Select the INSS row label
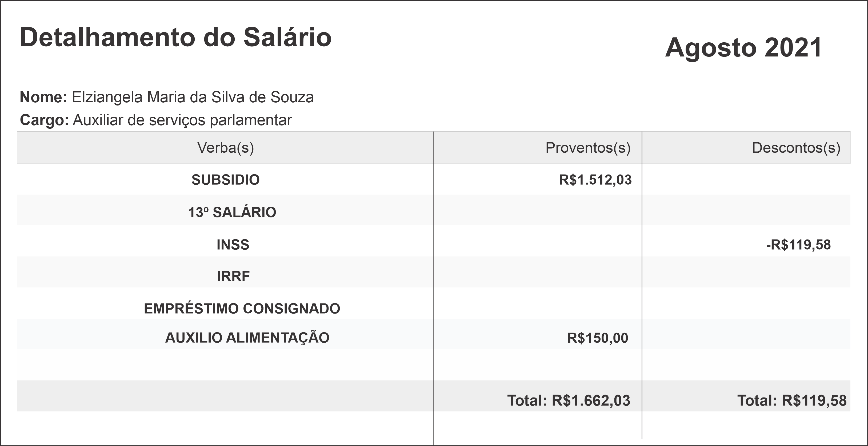 [x=233, y=245]
